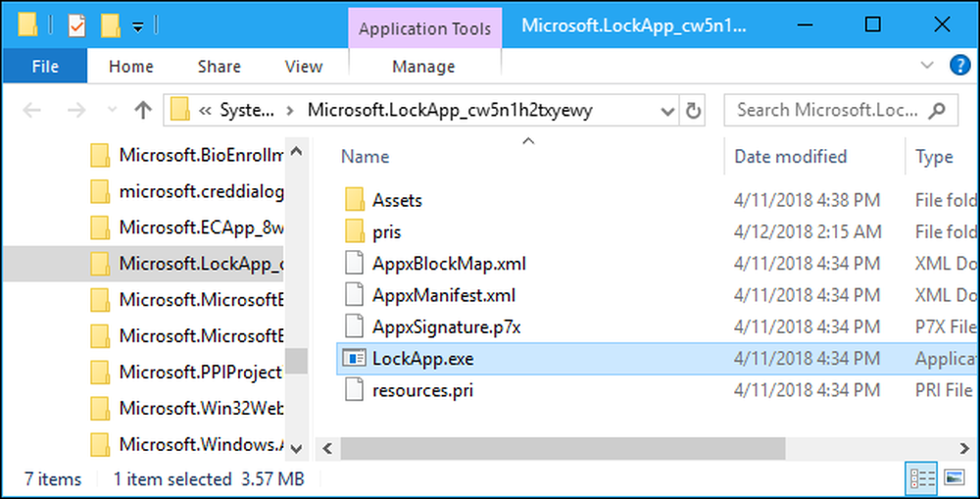The width and height of the screenshot is (980, 499).
Task: Click the address bar folder icon
Action: pos(180,110)
